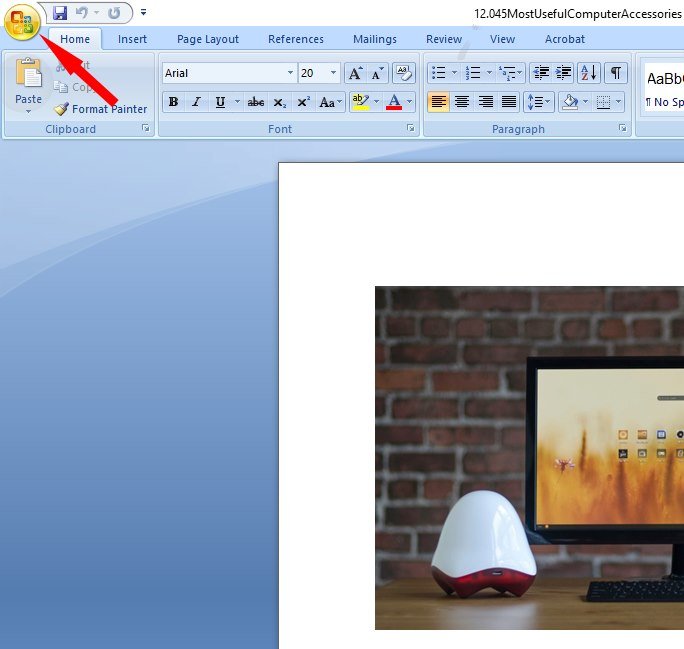
Task: Click the Clear Formatting icon
Action: tap(404, 73)
